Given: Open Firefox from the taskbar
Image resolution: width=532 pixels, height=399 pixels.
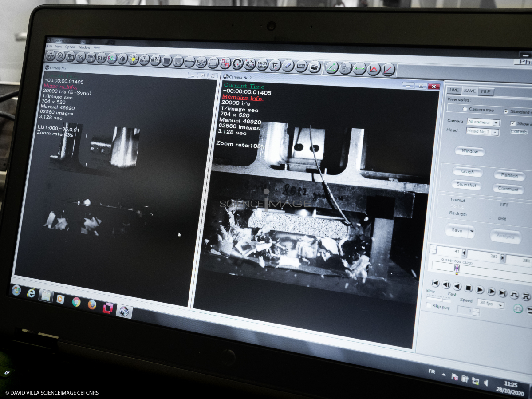Looking at the screenshot, I should 91,304.
